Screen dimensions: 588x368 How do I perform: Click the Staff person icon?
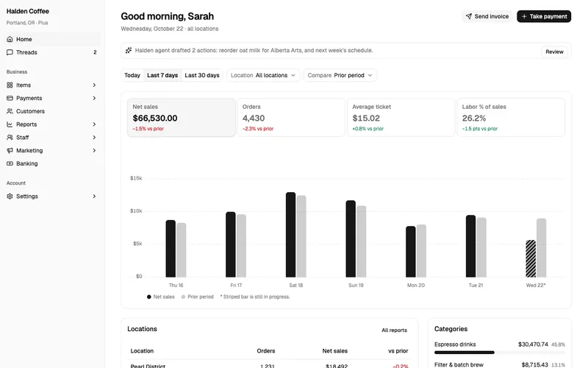point(10,138)
